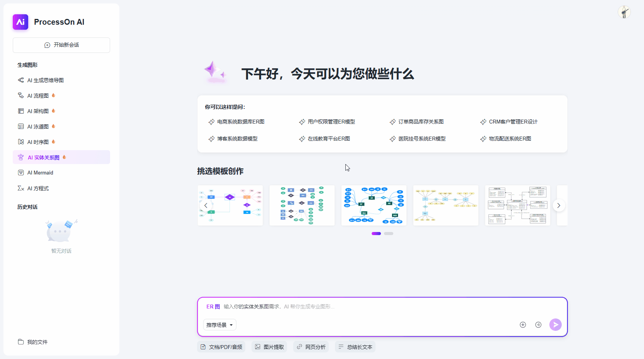Choose prompt 订单商品库存关系图
Viewport: 644px width, 359px height.
(417, 122)
